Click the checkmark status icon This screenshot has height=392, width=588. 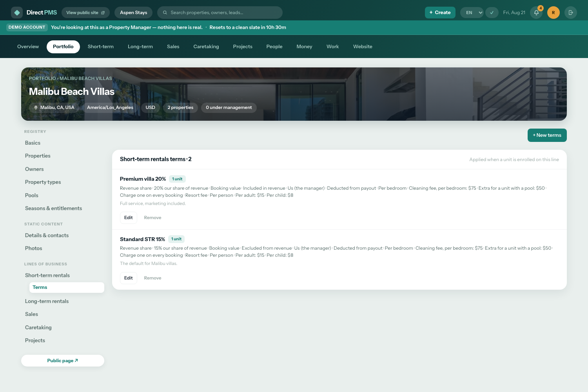pos(492,13)
